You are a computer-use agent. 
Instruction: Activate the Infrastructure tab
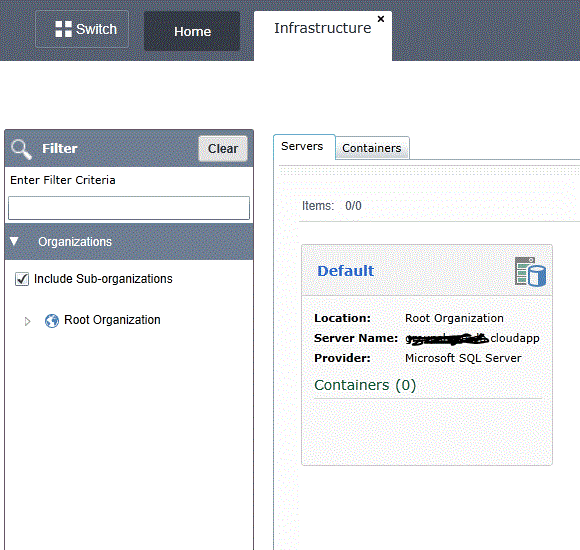(323, 28)
